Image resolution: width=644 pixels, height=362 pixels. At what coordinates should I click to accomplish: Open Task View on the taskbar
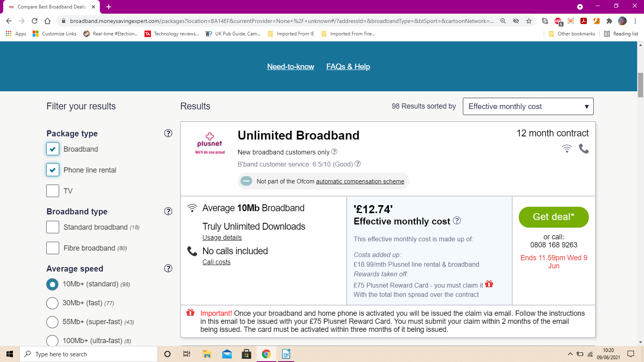point(186,354)
